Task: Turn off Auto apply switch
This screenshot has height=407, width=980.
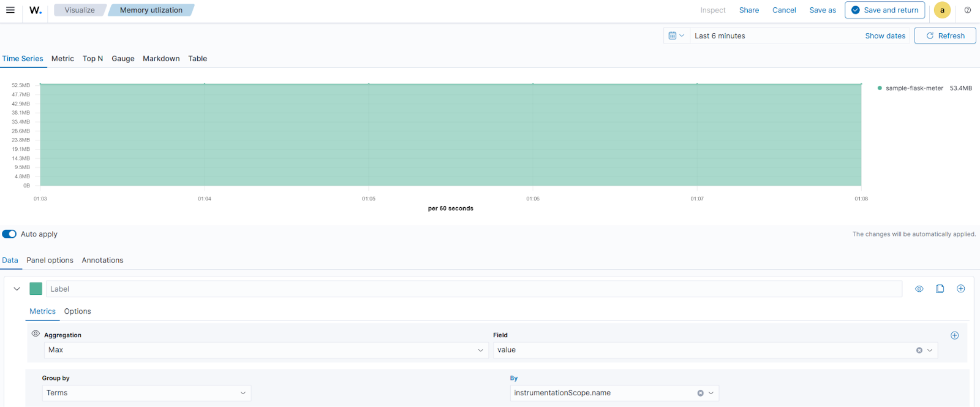Action: (9, 234)
